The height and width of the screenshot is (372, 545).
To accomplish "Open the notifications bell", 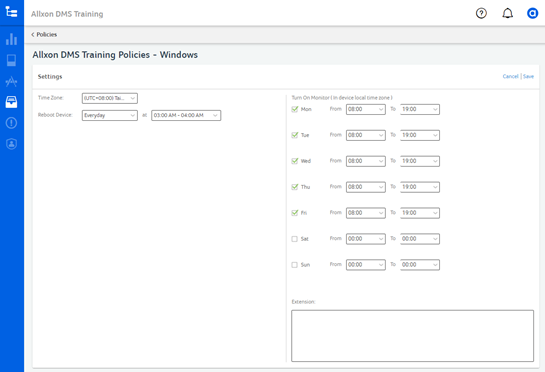I will click(507, 13).
